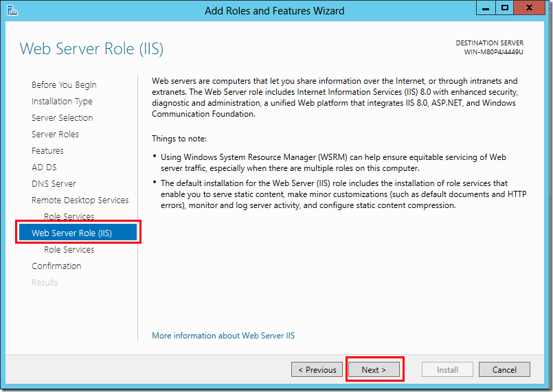Screen dimensions: 553x392
Task: Go to the Before You Begin step
Action: [64, 85]
